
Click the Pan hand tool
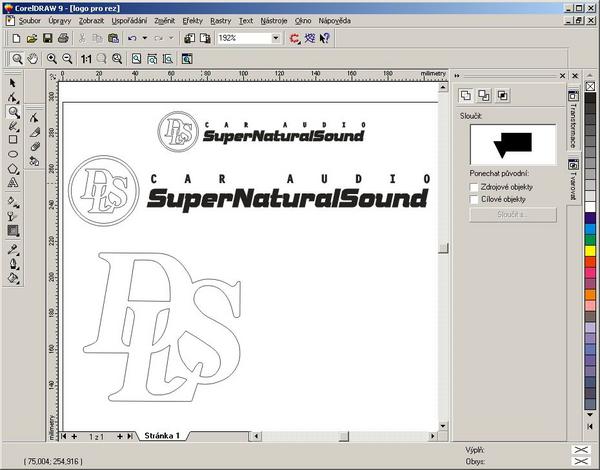tap(33, 59)
